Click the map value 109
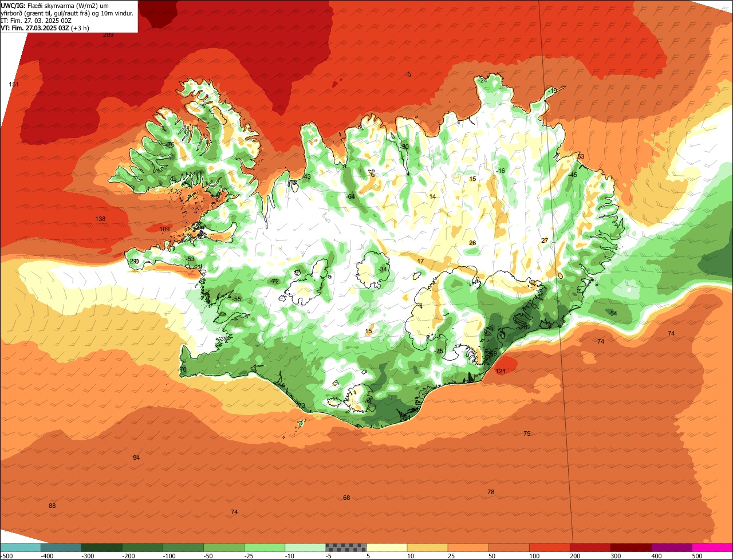 pos(164,229)
